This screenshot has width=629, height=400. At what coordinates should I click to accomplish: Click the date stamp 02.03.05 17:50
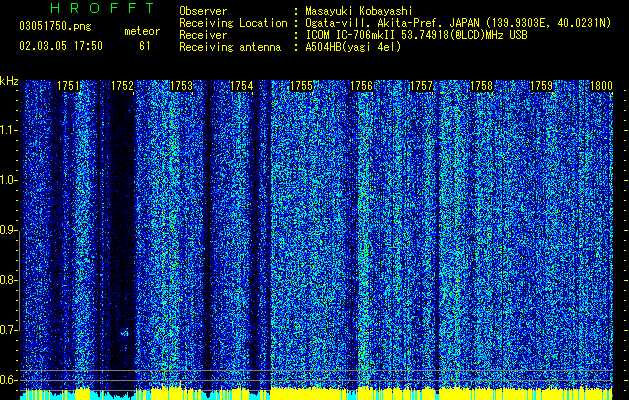click(61, 46)
